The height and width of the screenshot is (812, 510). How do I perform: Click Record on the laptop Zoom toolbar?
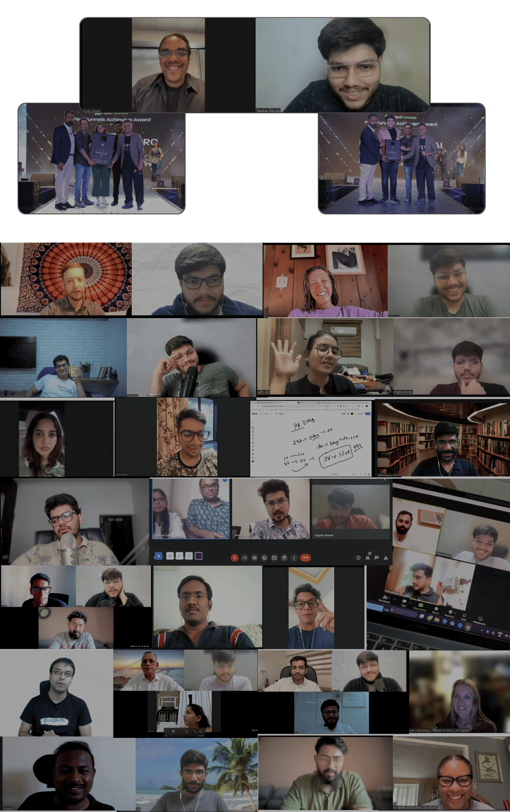click(x=436, y=610)
